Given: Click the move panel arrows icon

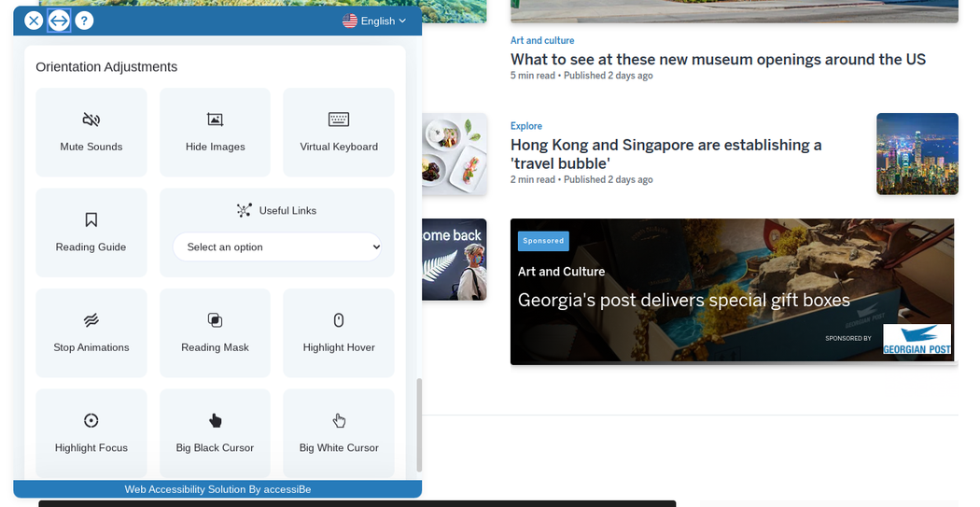Looking at the screenshot, I should click(59, 21).
